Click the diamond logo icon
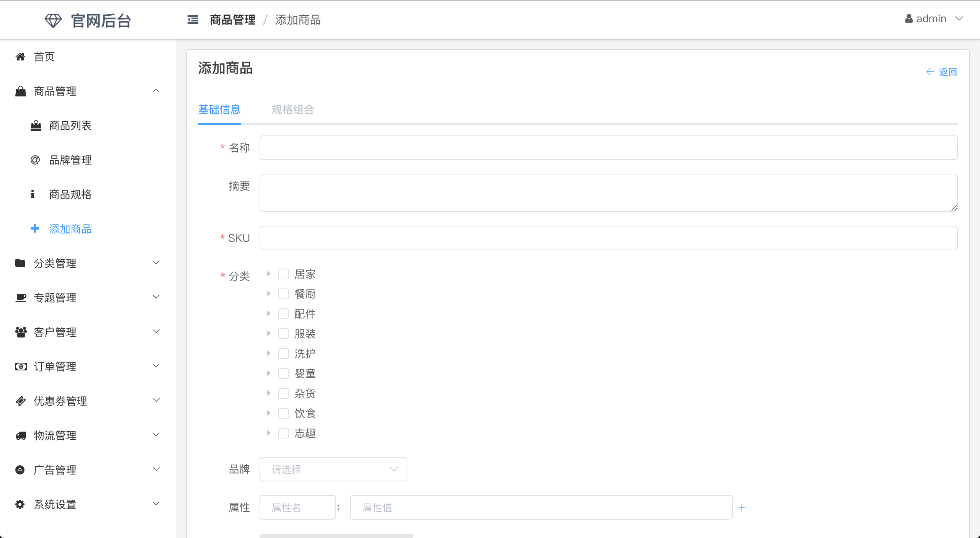 53,21
